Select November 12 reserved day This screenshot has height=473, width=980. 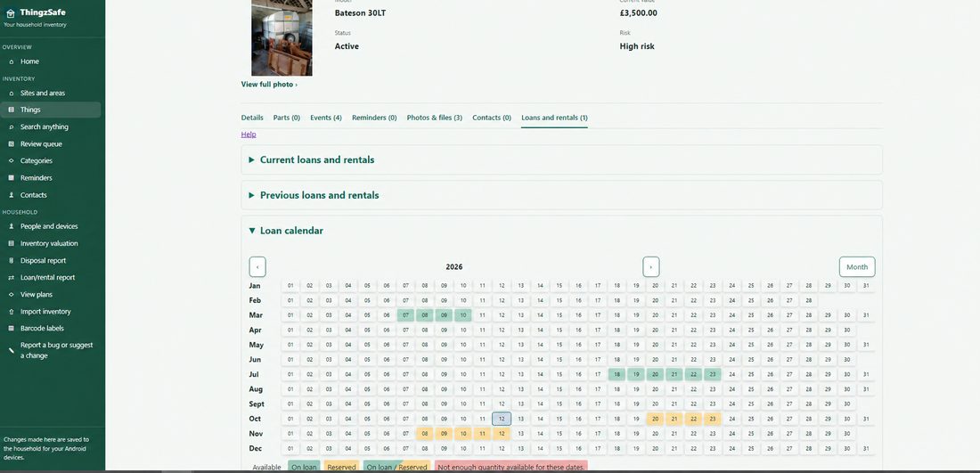(502, 434)
